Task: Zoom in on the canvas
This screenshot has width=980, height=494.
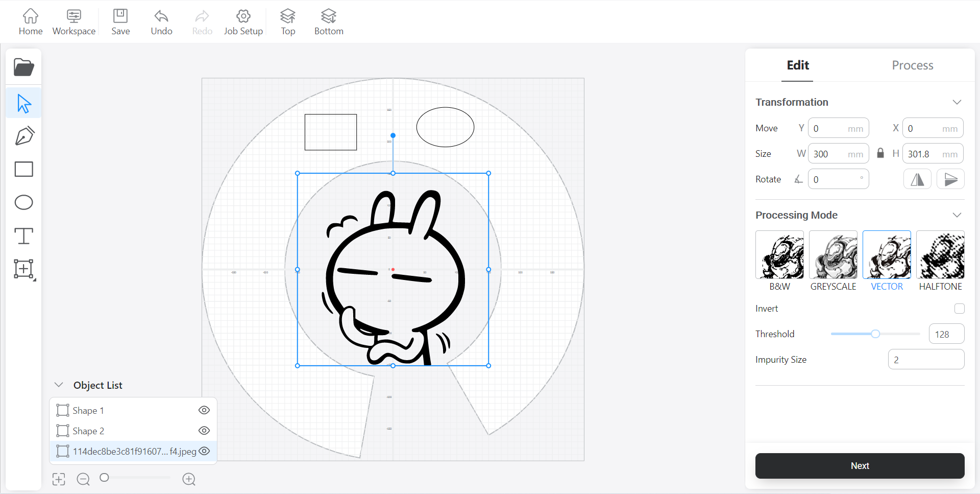Action: coord(189,479)
